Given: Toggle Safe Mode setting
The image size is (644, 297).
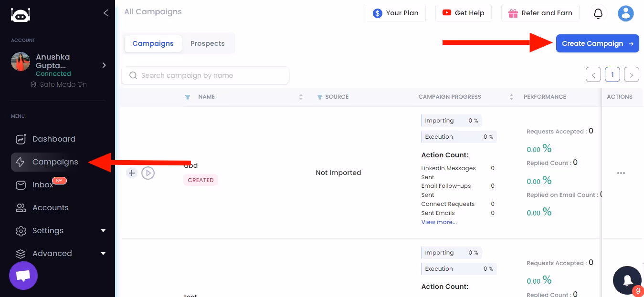Looking at the screenshot, I should pos(58,84).
